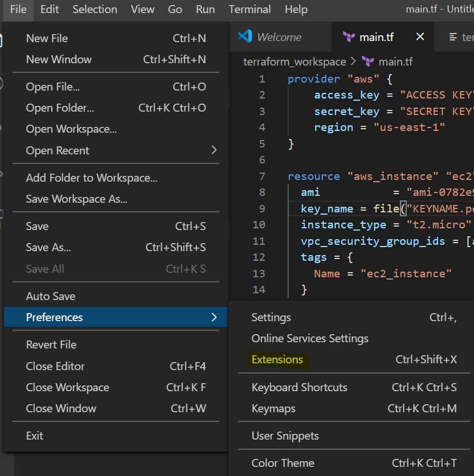Open the Selection menu

[95, 10]
